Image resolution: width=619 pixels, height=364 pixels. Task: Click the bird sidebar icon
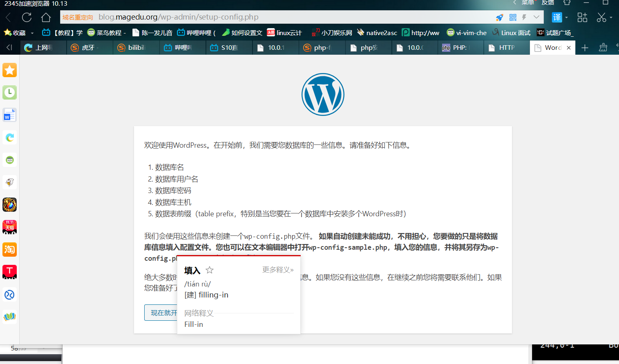tap(9, 182)
